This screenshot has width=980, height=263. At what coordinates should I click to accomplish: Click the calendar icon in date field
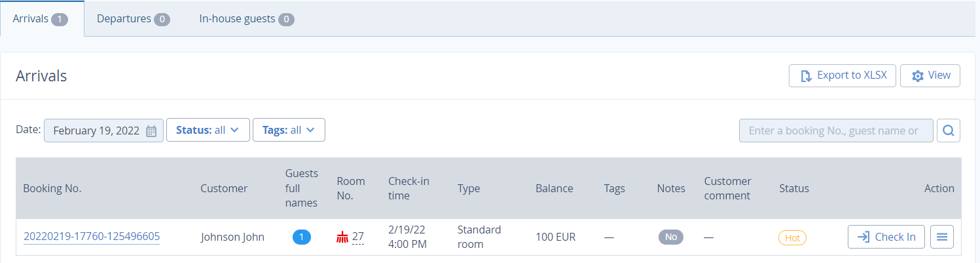coord(151,131)
